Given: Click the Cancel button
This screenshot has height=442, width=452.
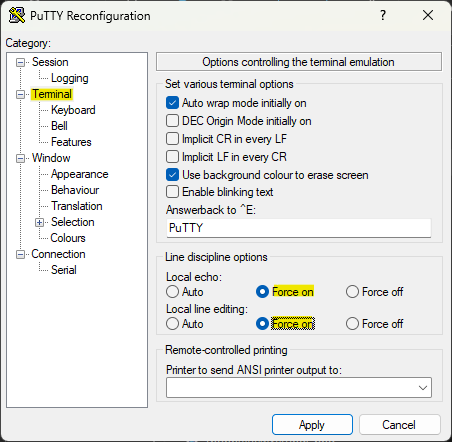Looking at the screenshot, I should [399, 425].
